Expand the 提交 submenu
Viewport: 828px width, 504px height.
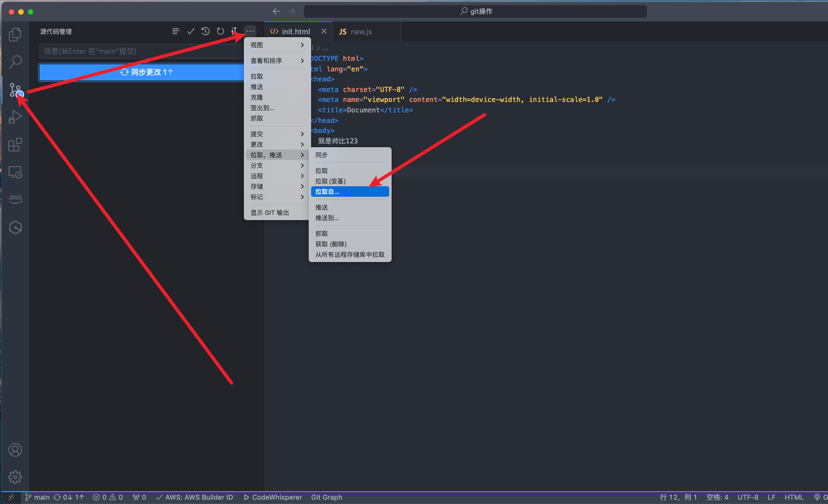tap(277, 134)
